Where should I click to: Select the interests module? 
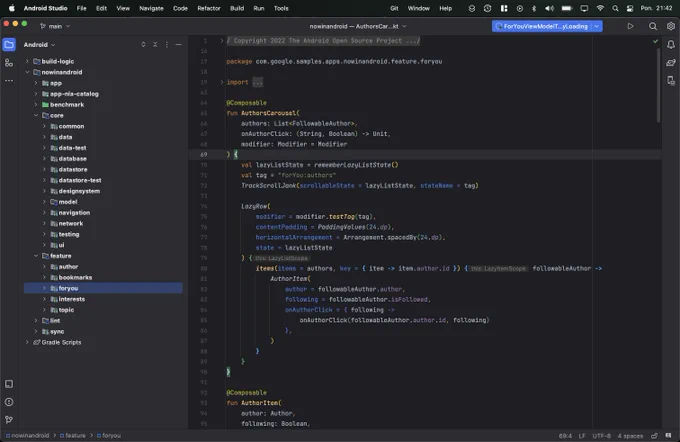pyautogui.click(x=103, y=299)
